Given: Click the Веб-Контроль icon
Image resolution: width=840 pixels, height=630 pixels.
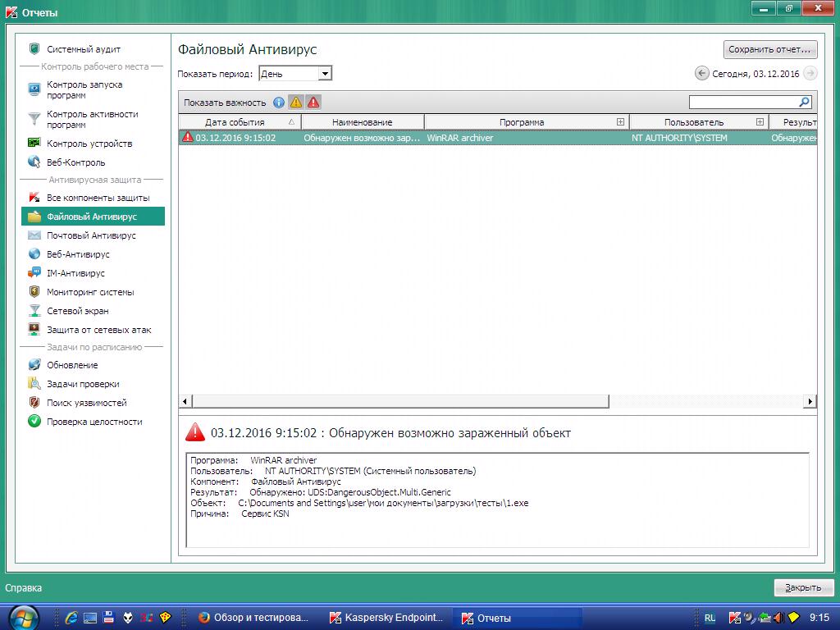Looking at the screenshot, I should pos(34,162).
